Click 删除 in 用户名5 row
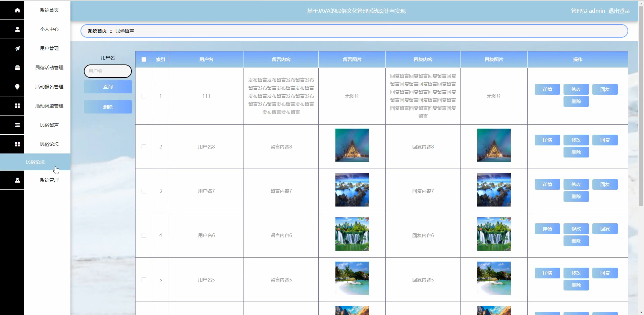 tap(576, 285)
